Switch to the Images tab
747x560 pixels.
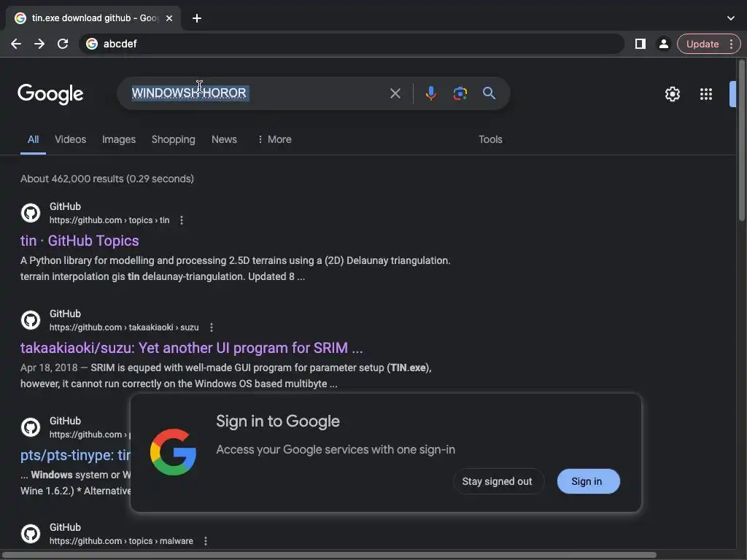pos(119,139)
